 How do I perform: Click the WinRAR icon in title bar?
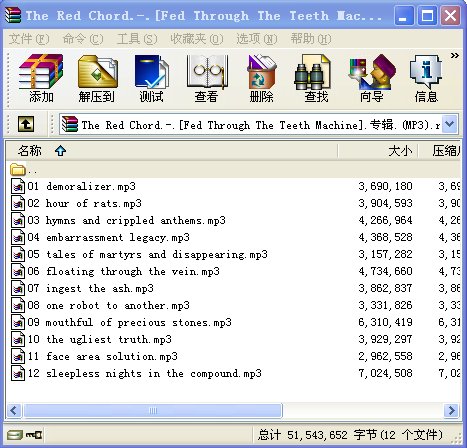click(13, 15)
